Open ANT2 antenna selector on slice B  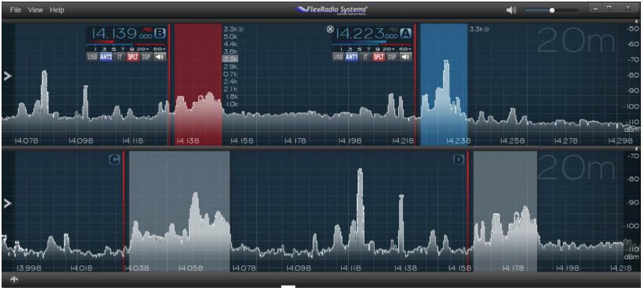click(105, 57)
